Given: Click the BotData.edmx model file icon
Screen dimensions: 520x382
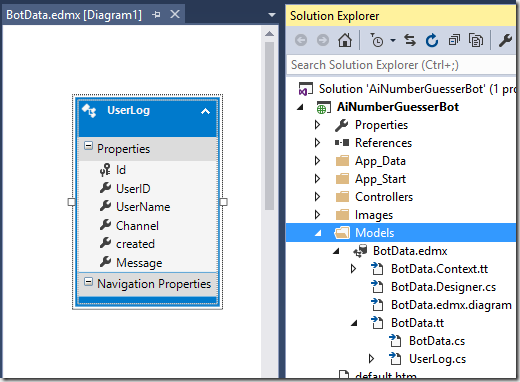Looking at the screenshot, I should tap(360, 251).
